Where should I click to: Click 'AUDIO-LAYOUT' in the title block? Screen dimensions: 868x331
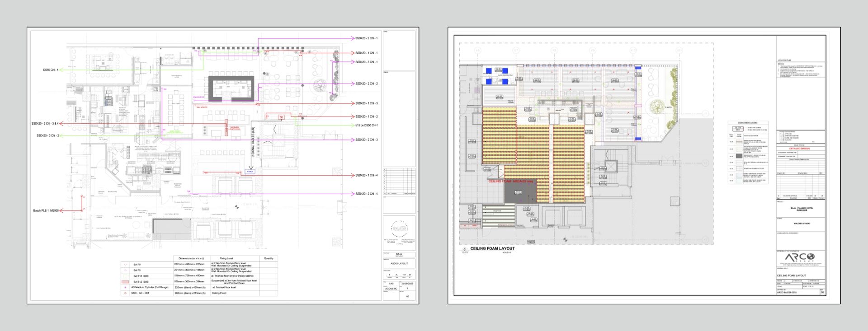click(399, 263)
